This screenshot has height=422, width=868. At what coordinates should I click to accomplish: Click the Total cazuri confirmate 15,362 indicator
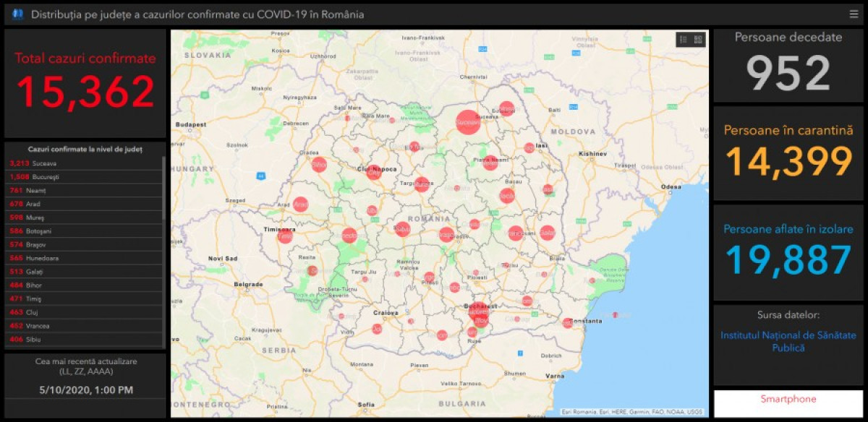click(85, 83)
